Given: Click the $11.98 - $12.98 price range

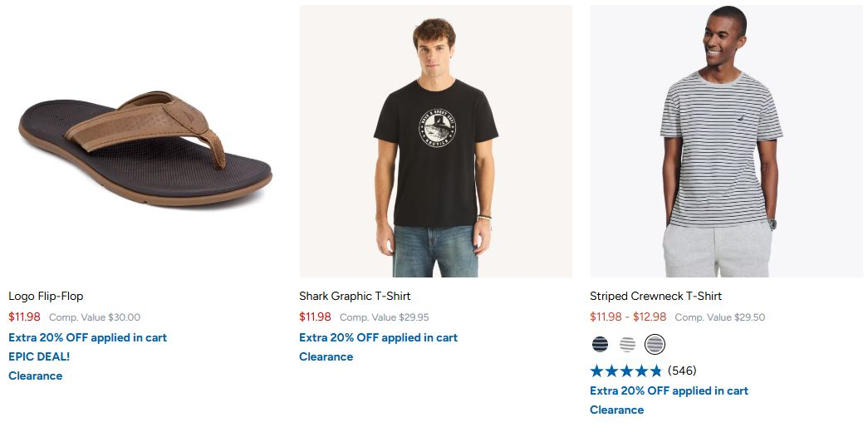Looking at the screenshot, I should 628,317.
